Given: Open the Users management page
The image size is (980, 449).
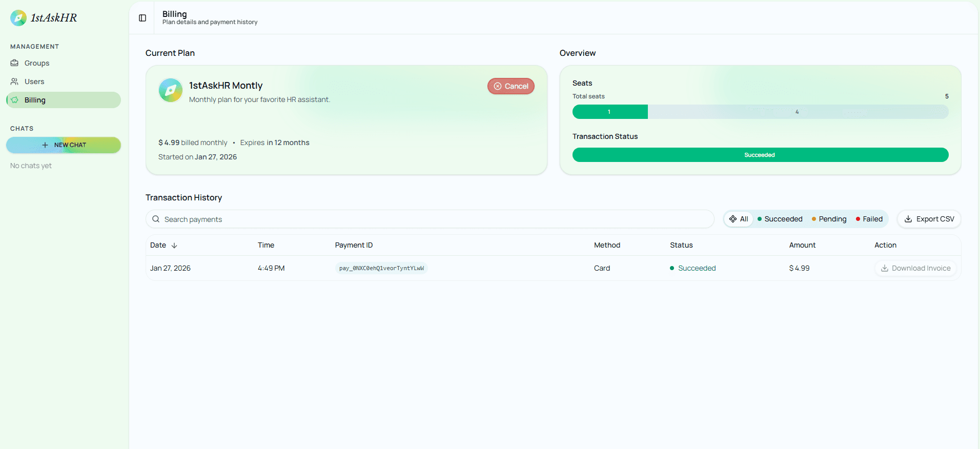Looking at the screenshot, I should click(34, 81).
